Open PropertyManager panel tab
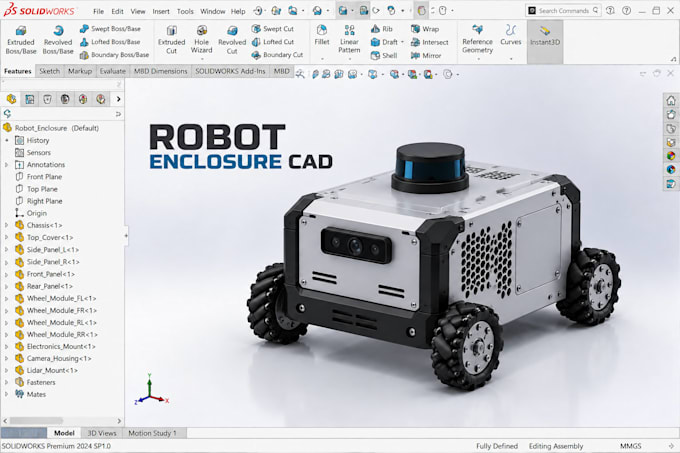Image resolution: width=680 pixels, height=453 pixels. (29, 99)
